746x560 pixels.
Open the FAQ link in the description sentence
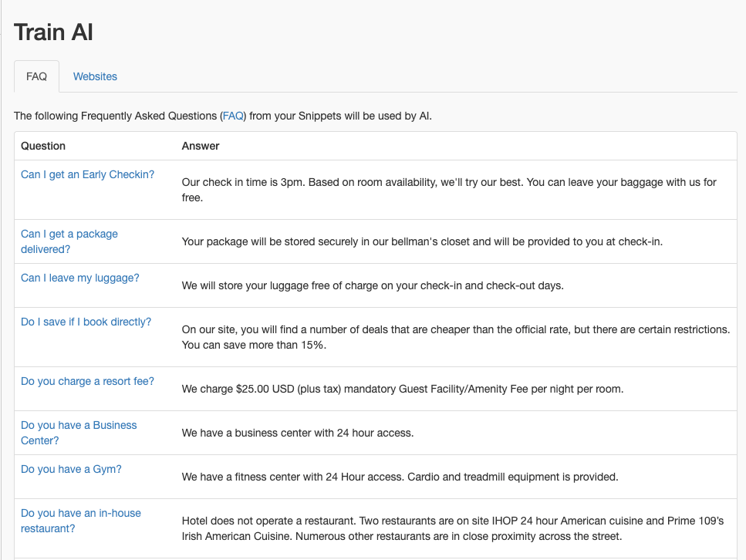click(x=233, y=116)
